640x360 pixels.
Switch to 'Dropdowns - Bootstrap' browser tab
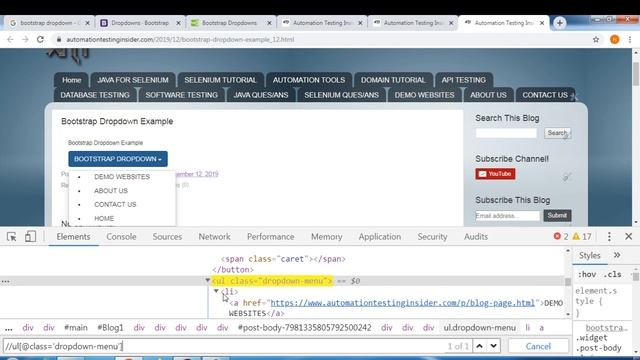click(140, 23)
